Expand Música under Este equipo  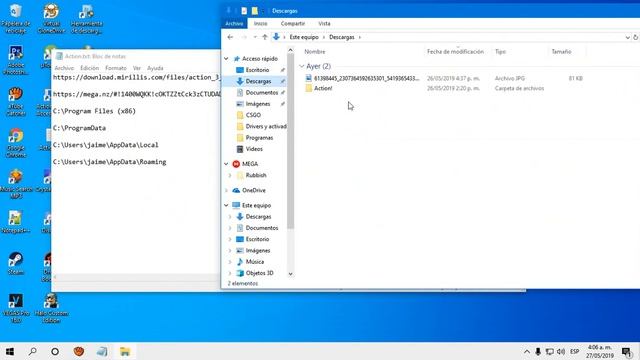pos(230,262)
